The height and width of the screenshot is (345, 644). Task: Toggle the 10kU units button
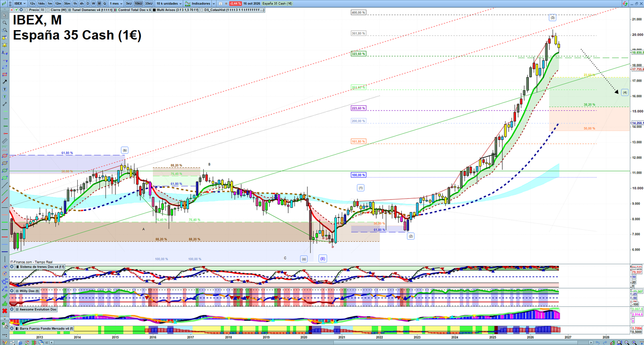pyautogui.click(x=138, y=4)
